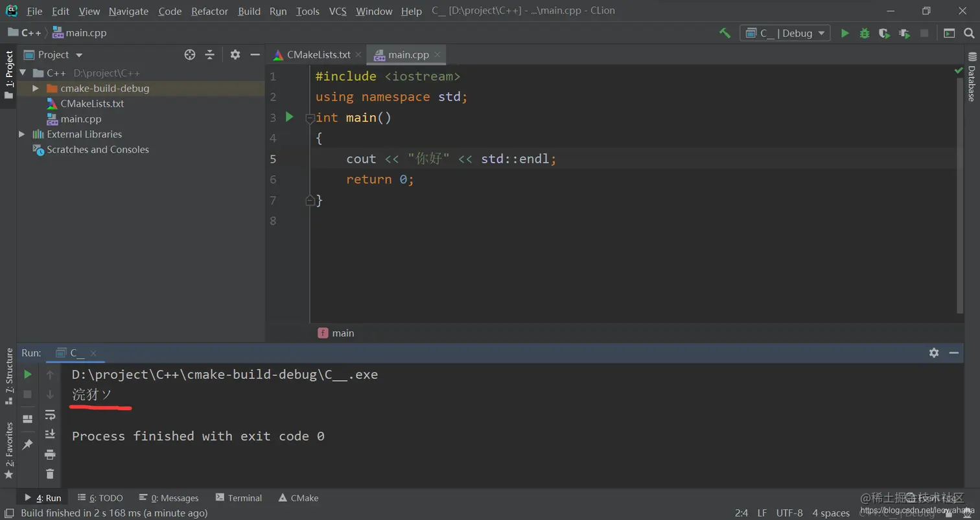
Task: Toggle soft-wrap in Run console
Action: (50, 414)
